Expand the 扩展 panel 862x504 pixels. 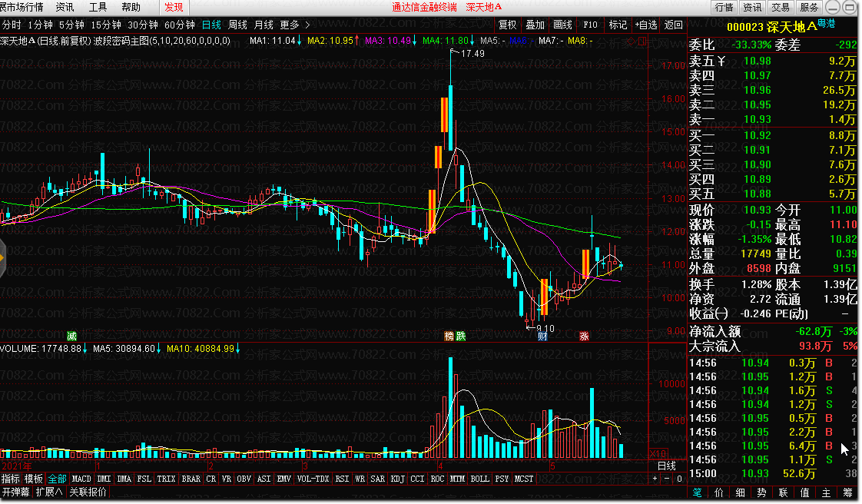click(x=49, y=492)
